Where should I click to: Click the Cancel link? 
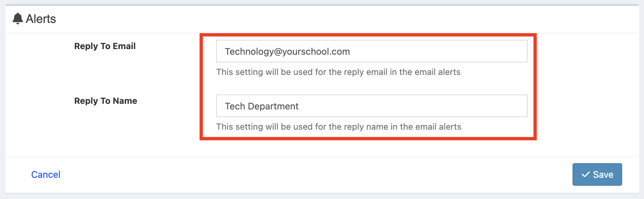46,174
